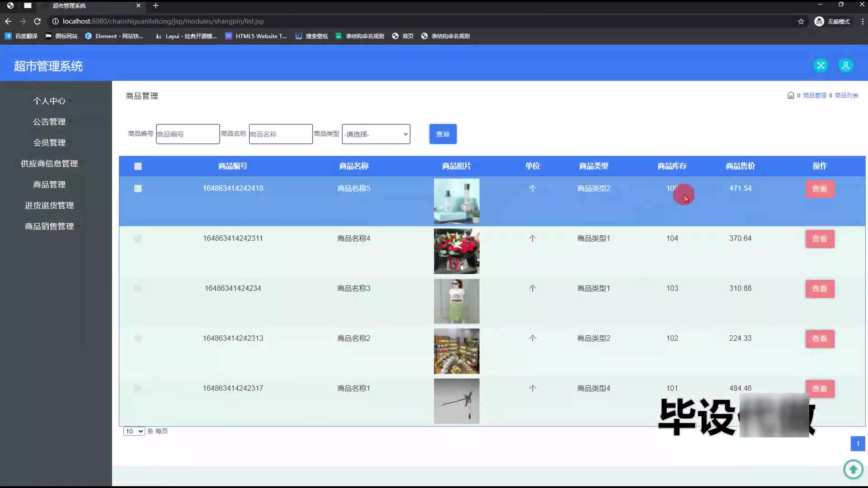Viewport: 868px width, 488px height.
Task: Open 会员管理 sidebar menu
Action: [49, 143]
